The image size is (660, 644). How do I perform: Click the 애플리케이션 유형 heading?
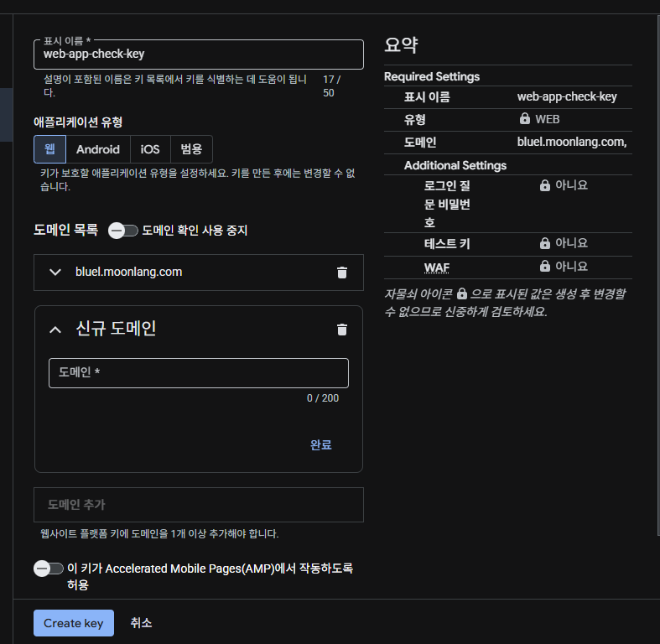[x=78, y=122]
